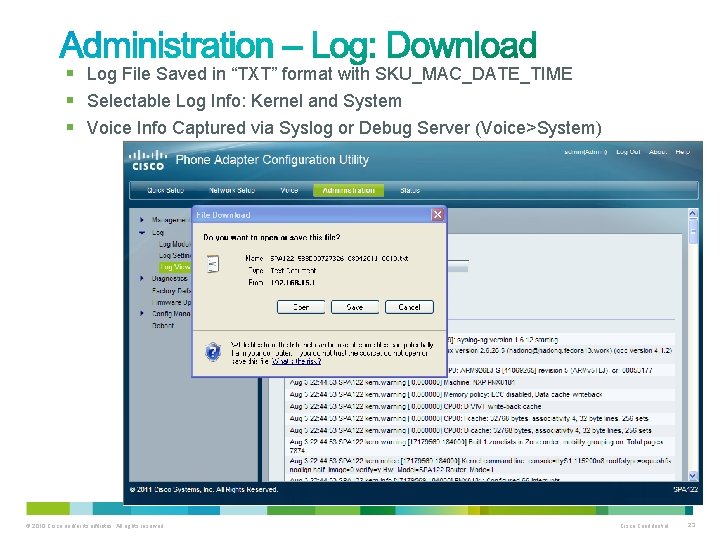This screenshot has height=540, width=720.
Task: Close the File Download dialog
Action: coord(438,214)
